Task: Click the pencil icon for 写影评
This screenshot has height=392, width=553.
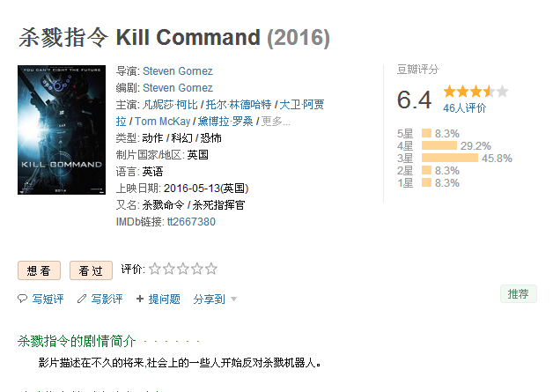Action: coord(82,299)
